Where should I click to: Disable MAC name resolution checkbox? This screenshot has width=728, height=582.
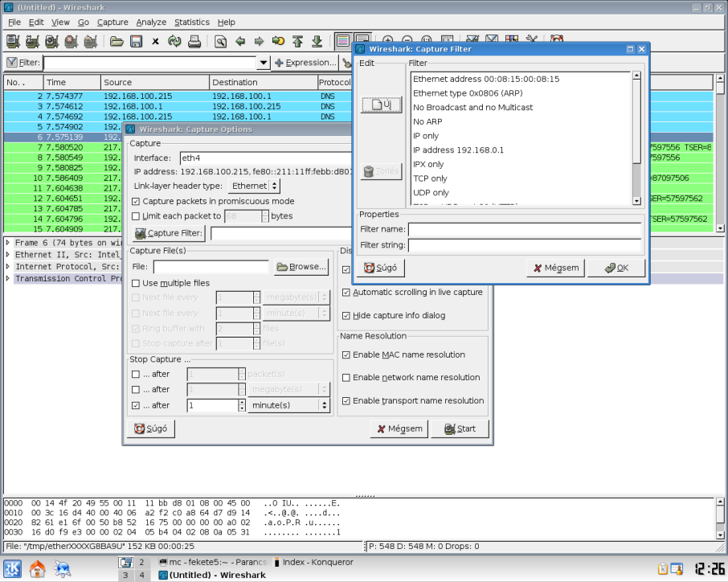pos(346,355)
